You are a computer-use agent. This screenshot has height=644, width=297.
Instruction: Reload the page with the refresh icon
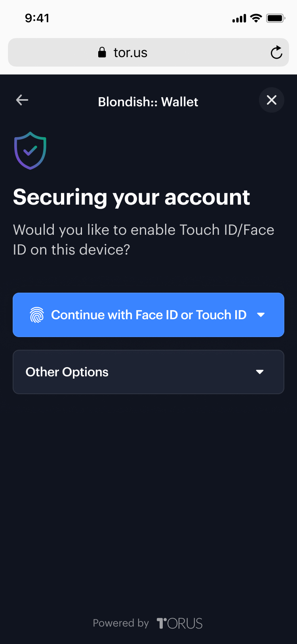coord(276,52)
